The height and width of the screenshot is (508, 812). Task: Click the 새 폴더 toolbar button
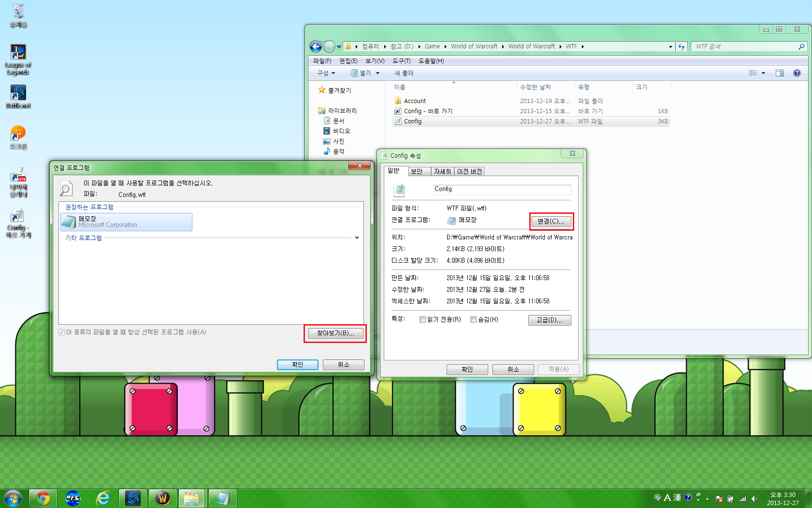[x=404, y=73]
